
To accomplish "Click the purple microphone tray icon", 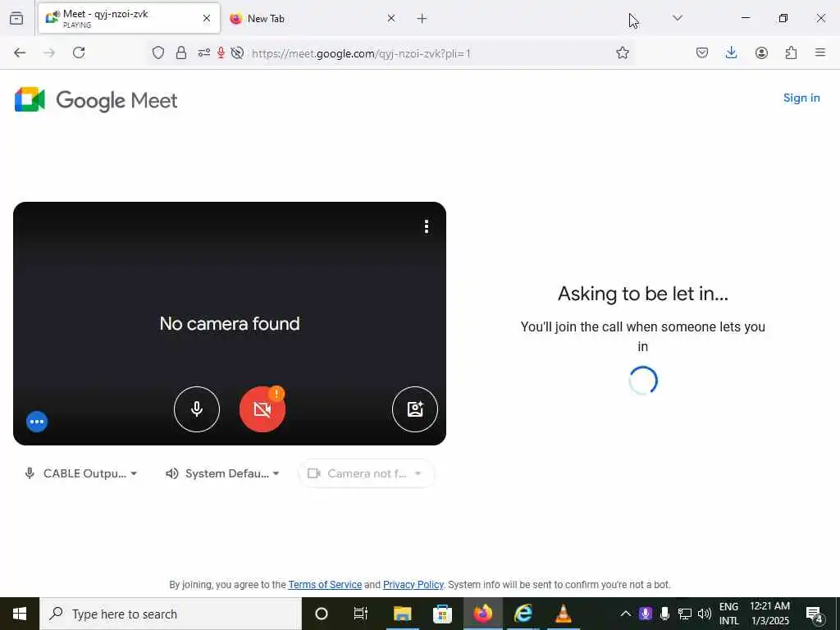I will pyautogui.click(x=646, y=614).
